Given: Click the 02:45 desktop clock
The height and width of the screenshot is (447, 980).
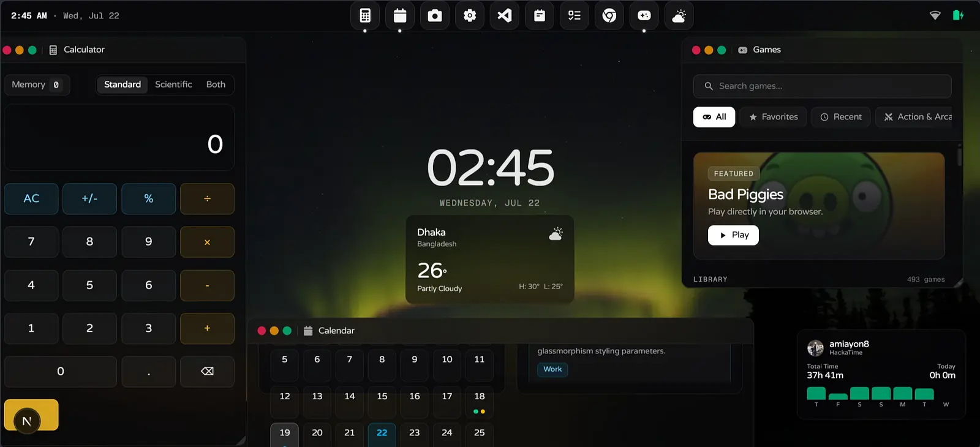Looking at the screenshot, I should click(x=490, y=168).
